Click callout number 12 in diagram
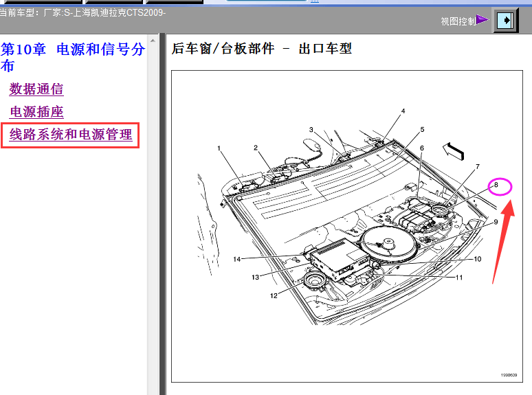The width and height of the screenshot is (532, 395). point(274,295)
